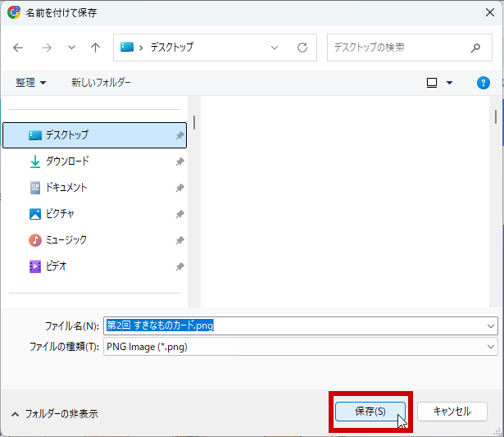Go forward with the right arrow
This screenshot has height=437, width=504.
(47, 48)
